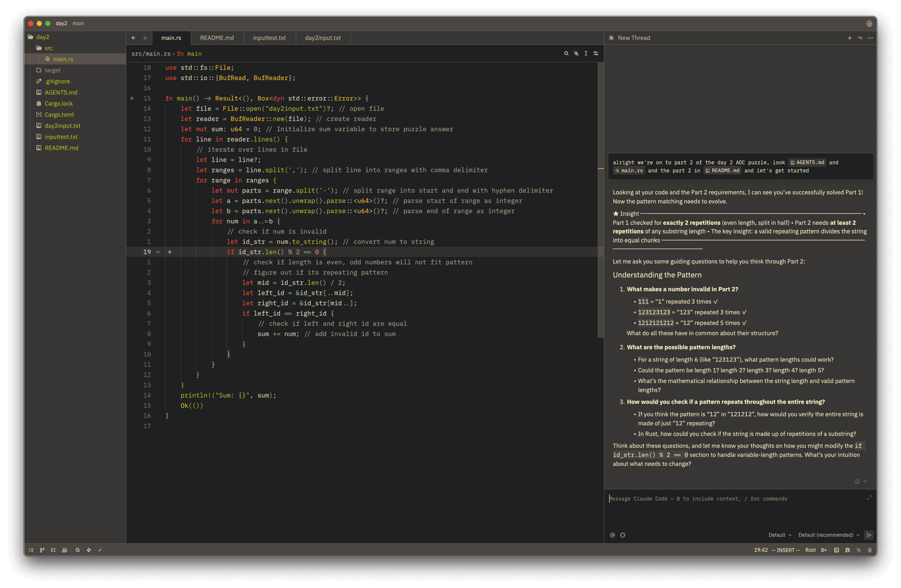Switch to the day2input.txt tab
The width and height of the screenshot is (901, 588).
pyautogui.click(x=323, y=38)
